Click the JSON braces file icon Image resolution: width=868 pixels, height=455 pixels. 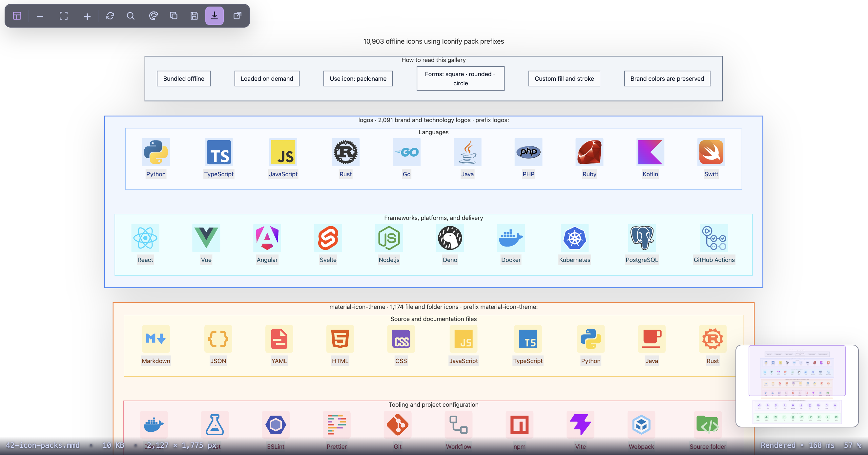coord(218,339)
